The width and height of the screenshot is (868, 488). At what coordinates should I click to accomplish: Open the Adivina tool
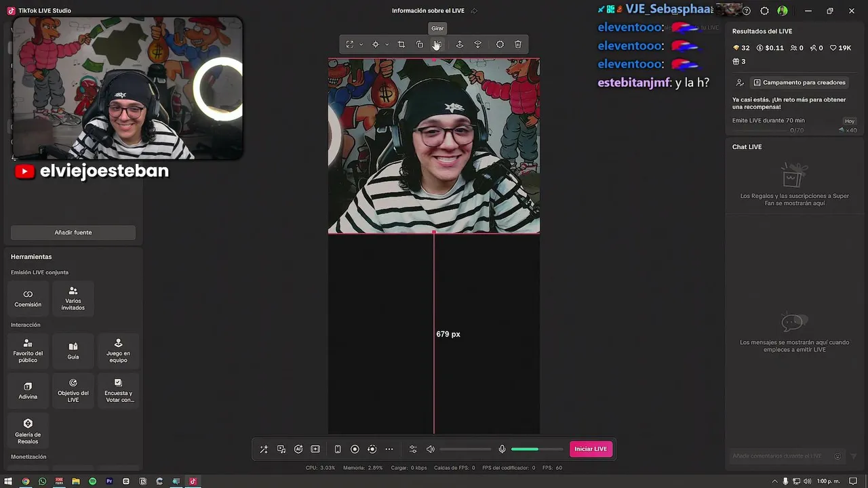pos(28,390)
